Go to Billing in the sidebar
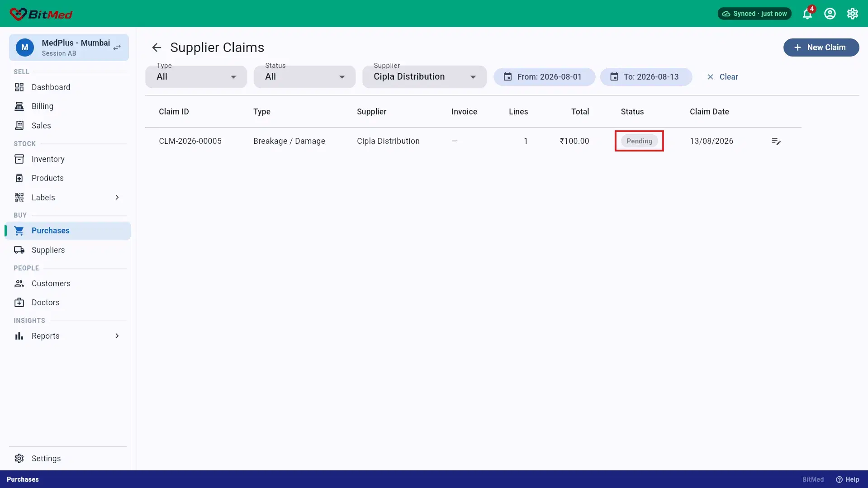 (x=68, y=106)
